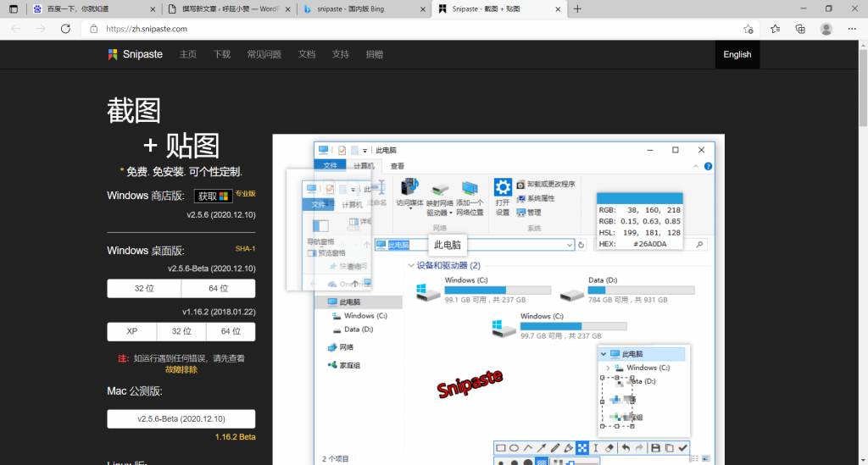
Task: Close the snipaste Bing search tab
Action: coord(423,8)
